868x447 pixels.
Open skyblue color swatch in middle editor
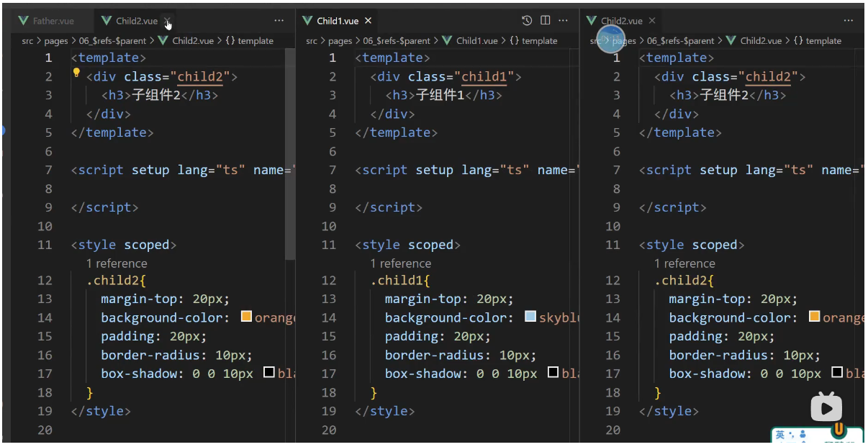pyautogui.click(x=530, y=317)
